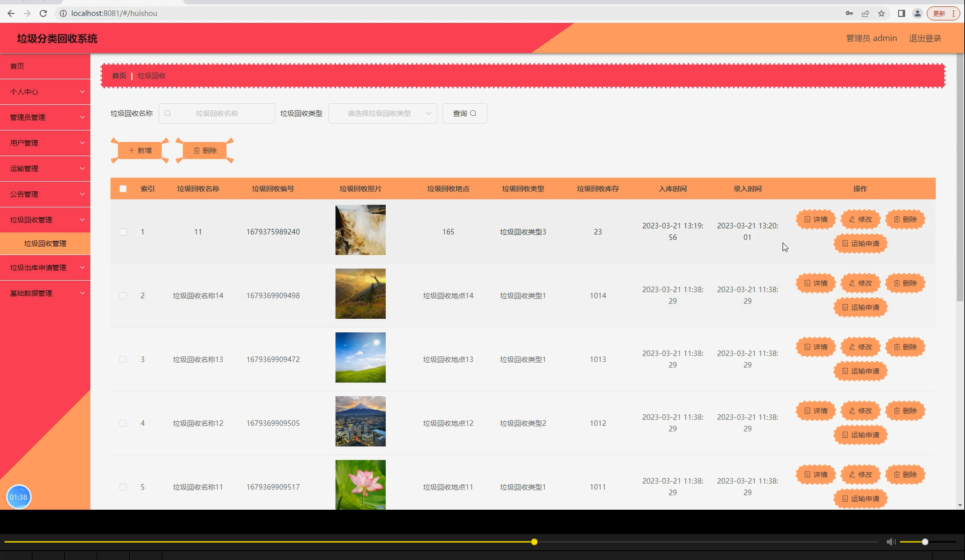Viewport: 965px width, 560px height.
Task: Check the checkbox for row 垃圾回收名称14
Action: click(123, 295)
